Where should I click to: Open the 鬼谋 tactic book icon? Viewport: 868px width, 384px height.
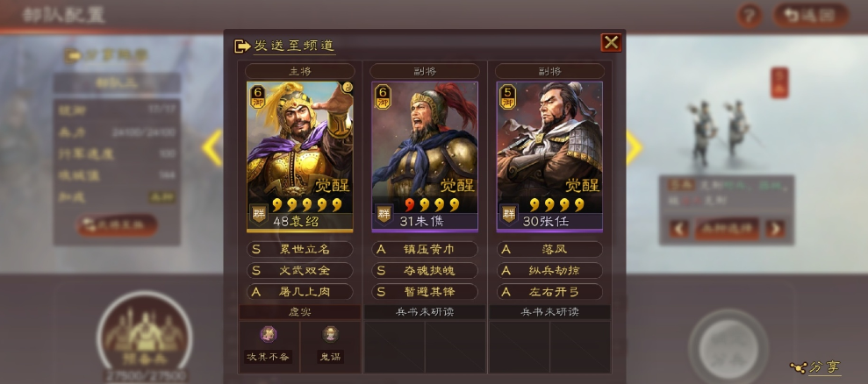pos(331,334)
